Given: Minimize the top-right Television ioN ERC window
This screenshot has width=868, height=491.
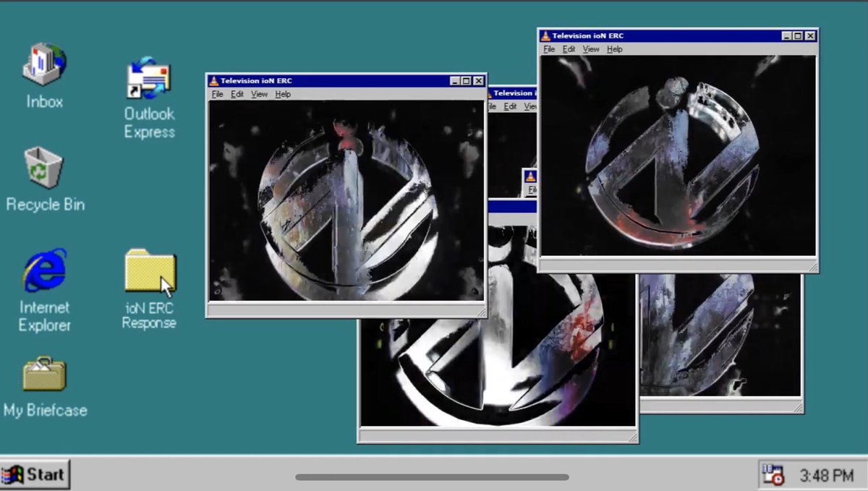Looking at the screenshot, I should (786, 35).
